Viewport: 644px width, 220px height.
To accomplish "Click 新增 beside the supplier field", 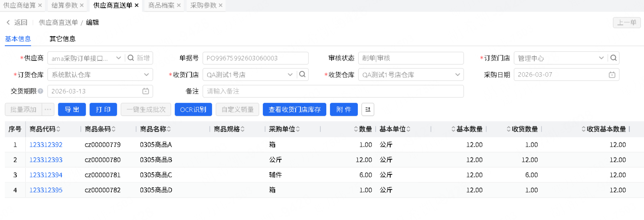I will pyautogui.click(x=143, y=58).
